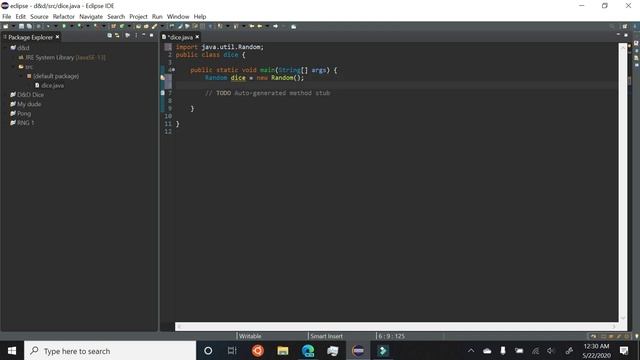Maximize the editor area
Viewport: 640px width, 360px height.
coord(626,36)
